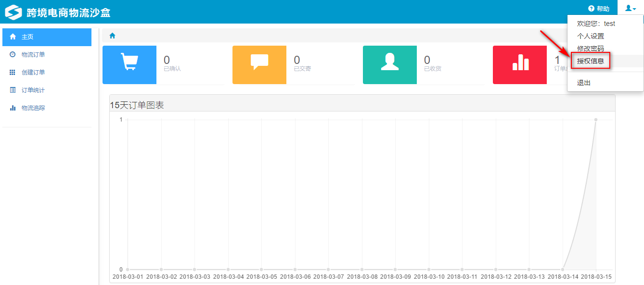Click the home breadcrumb icon
Image resolution: width=644 pixels, height=285 pixels.
[113, 36]
